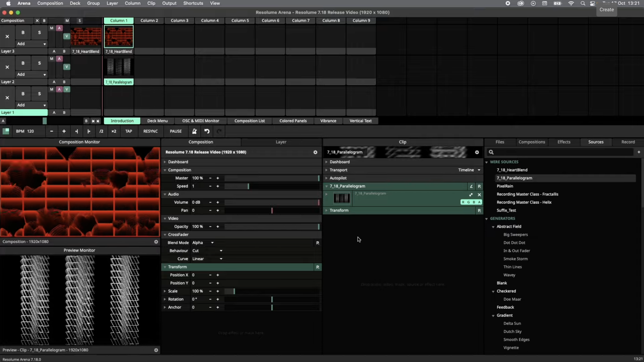This screenshot has width=644, height=362.
Task: Remove the Parallelogram source with X icon
Action: pyautogui.click(x=479, y=195)
